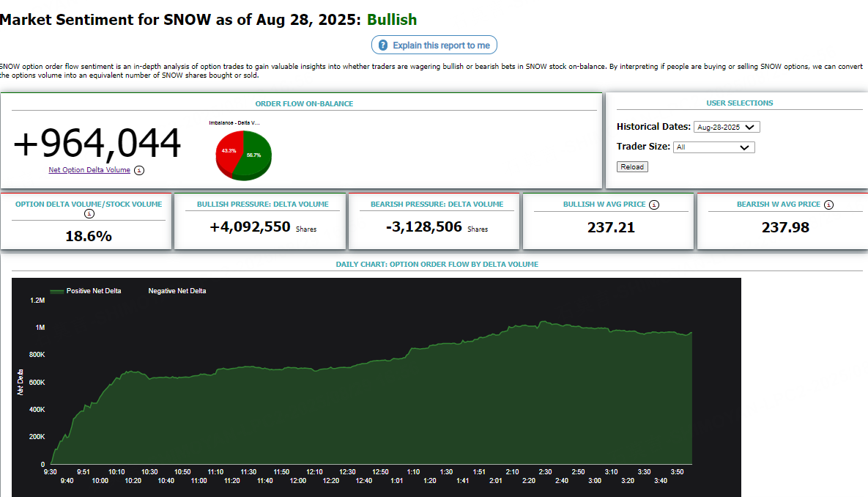The width and height of the screenshot is (868, 497).
Task: Click the 2:30 label on the time axis
Action: (545, 472)
